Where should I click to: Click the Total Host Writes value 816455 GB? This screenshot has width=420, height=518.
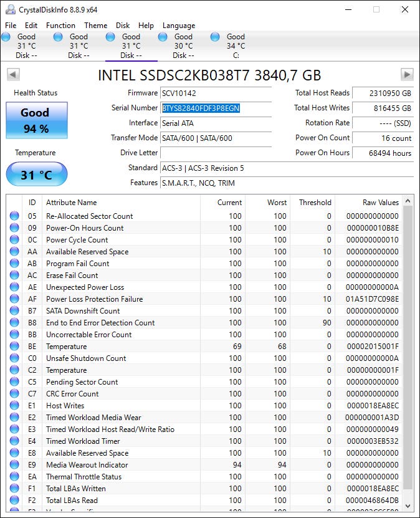pos(383,108)
